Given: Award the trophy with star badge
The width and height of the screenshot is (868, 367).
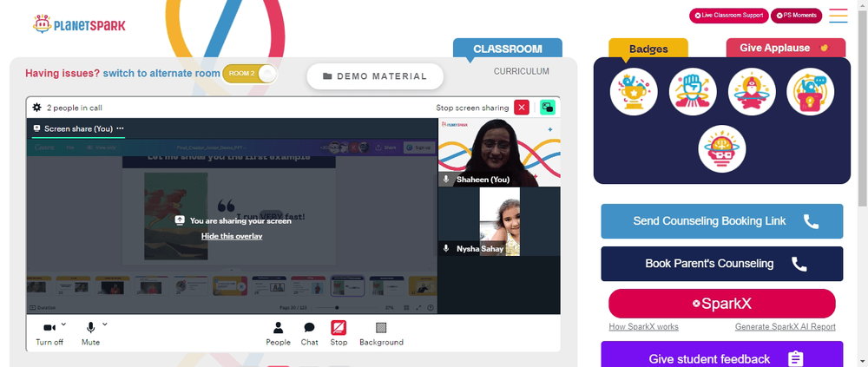Looking at the screenshot, I should 634,91.
